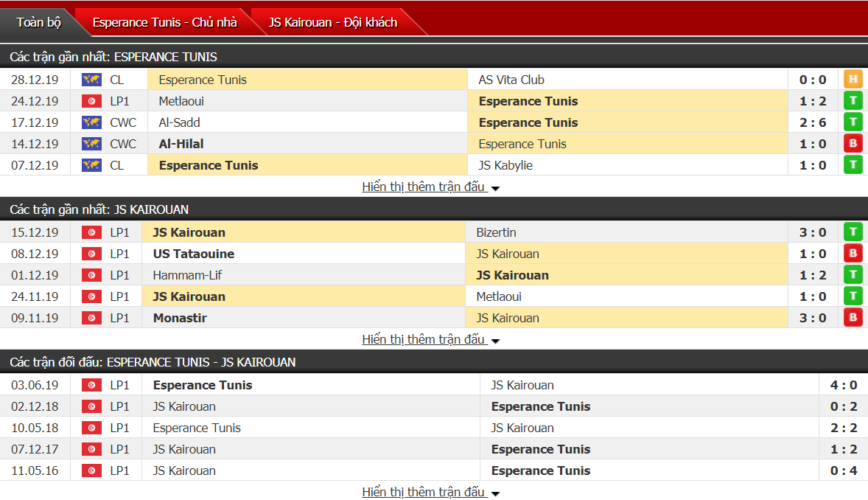Image resolution: width=868 pixels, height=500 pixels.
Task: Click the CL flag icon for 07.12.19 match
Action: tap(91, 165)
